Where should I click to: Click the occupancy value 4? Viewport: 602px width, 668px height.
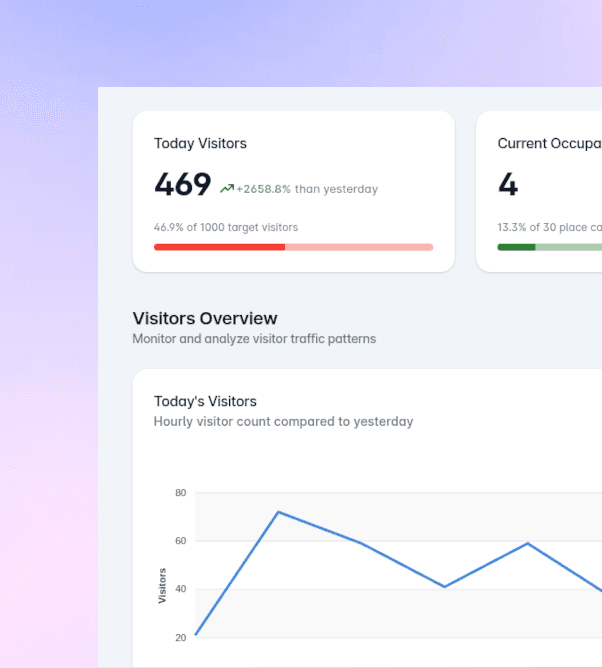click(508, 185)
